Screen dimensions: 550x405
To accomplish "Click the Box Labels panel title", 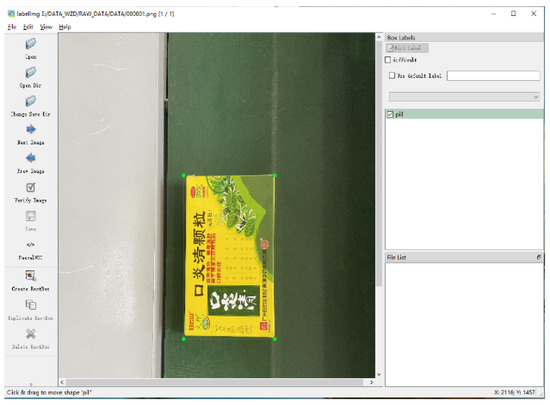I will [x=401, y=38].
